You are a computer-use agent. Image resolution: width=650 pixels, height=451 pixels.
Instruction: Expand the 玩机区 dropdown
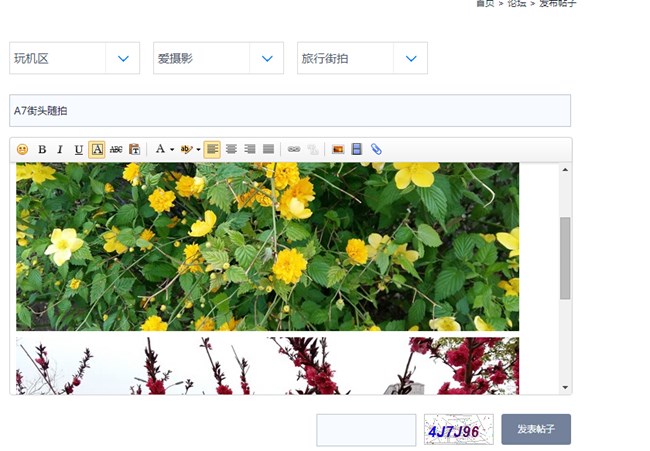(122, 59)
